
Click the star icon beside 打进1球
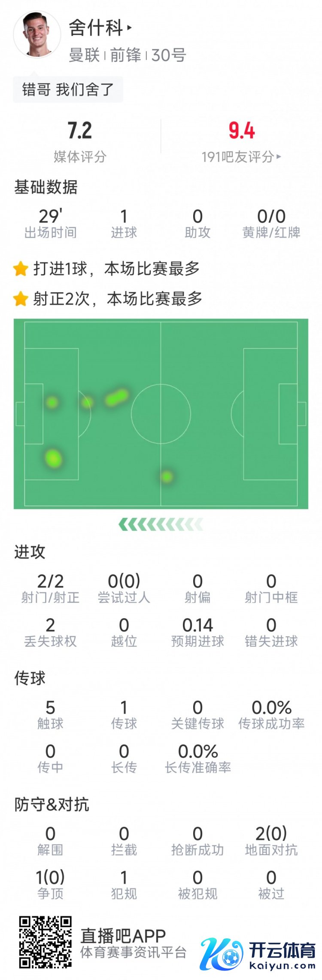[x=21, y=269]
